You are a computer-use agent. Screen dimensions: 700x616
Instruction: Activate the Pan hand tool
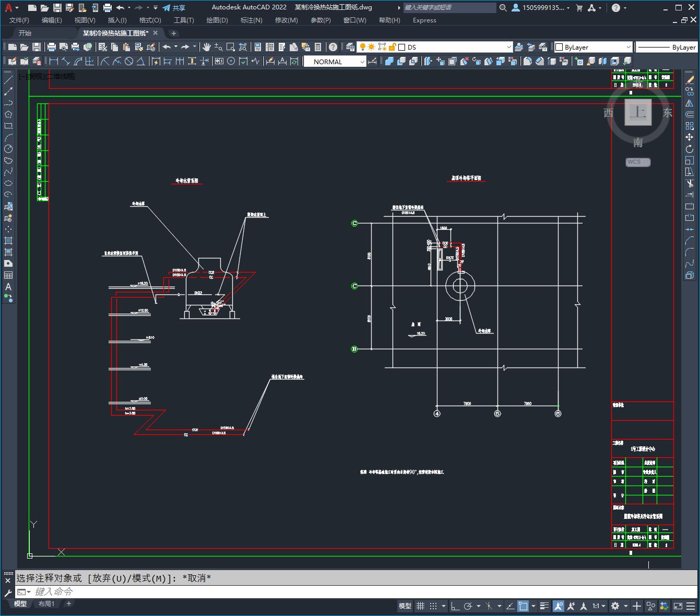pos(207,47)
